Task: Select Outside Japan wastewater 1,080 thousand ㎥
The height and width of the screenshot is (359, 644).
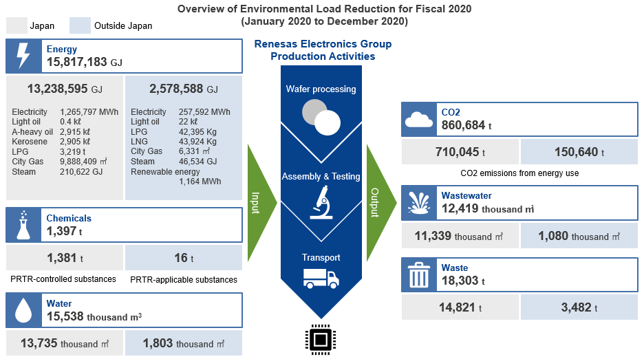Action: pyautogui.click(x=579, y=236)
